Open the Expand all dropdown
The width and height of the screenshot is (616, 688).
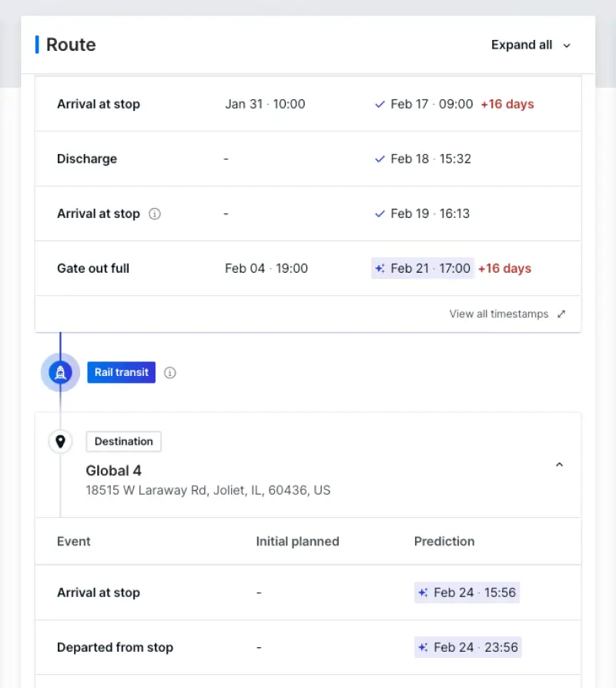coord(531,45)
